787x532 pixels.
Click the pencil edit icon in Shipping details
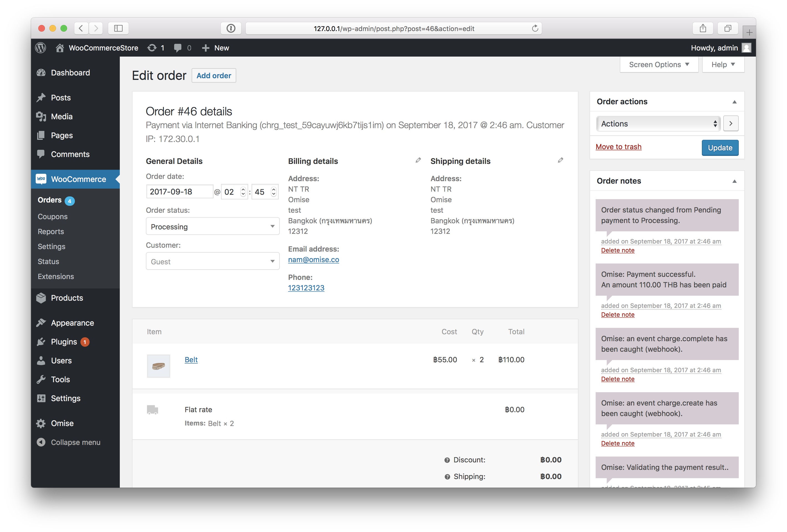tap(560, 160)
